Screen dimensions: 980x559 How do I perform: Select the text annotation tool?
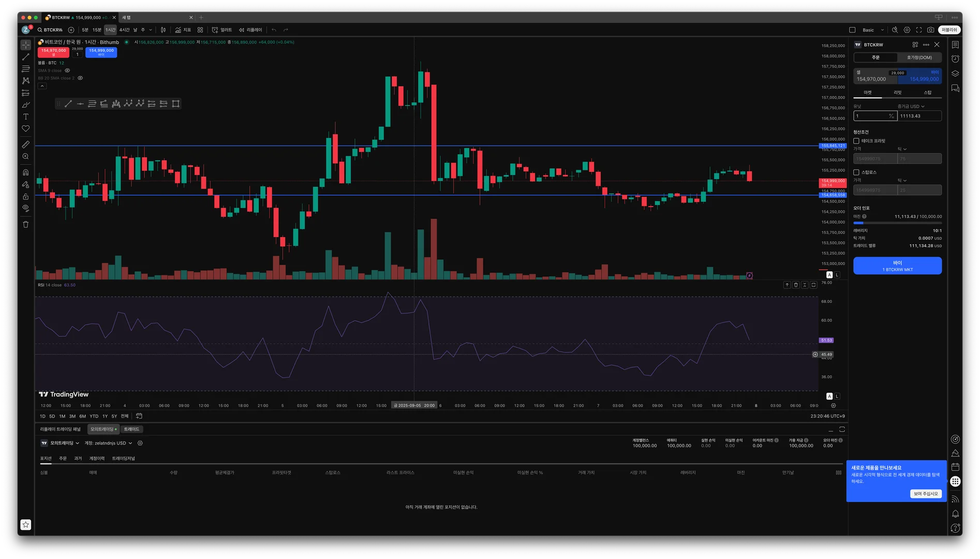pyautogui.click(x=25, y=117)
